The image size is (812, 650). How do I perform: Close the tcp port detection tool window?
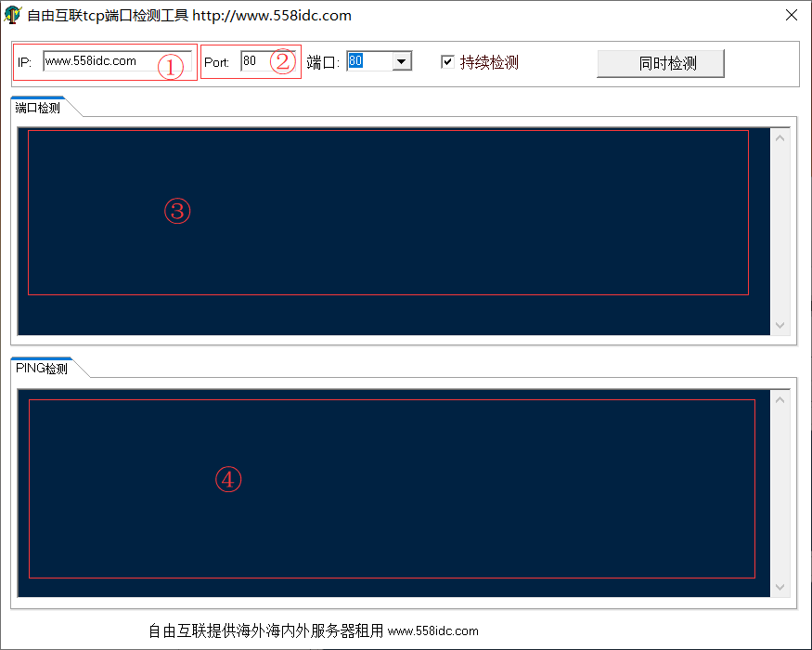[x=792, y=15]
